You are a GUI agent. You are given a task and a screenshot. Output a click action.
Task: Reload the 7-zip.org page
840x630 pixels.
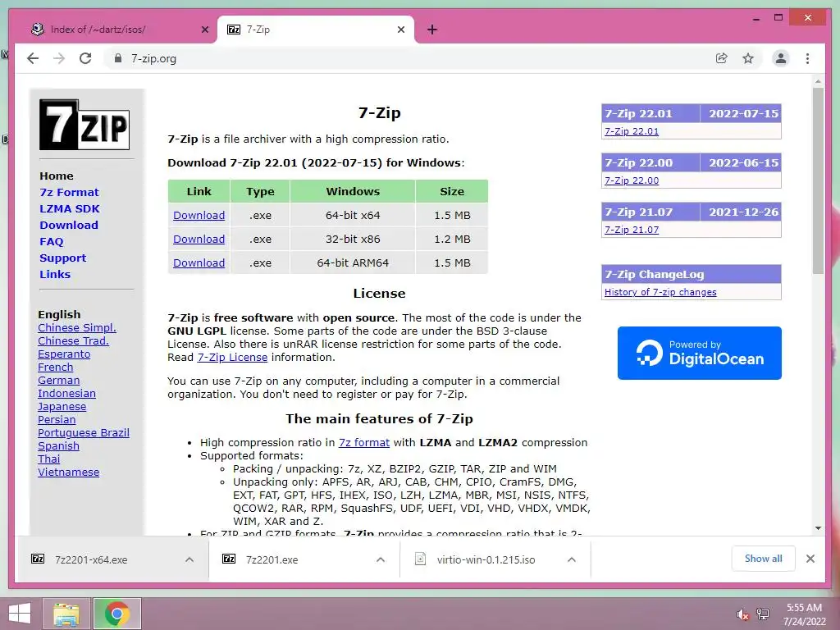pyautogui.click(x=85, y=58)
